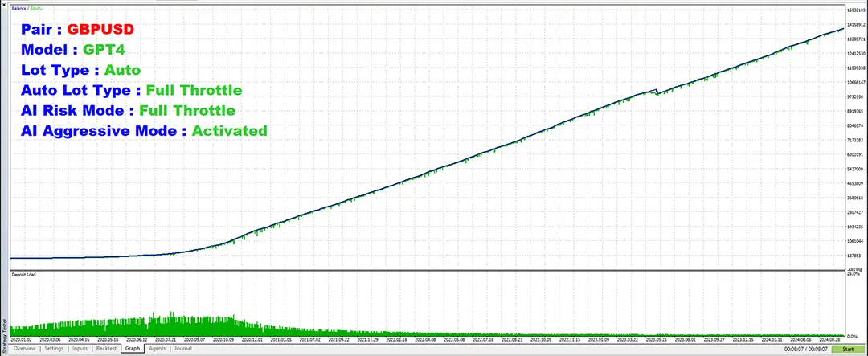This screenshot has width=868, height=356.
Task: Click the Deposit Load panel title
Action: pyautogui.click(x=23, y=275)
